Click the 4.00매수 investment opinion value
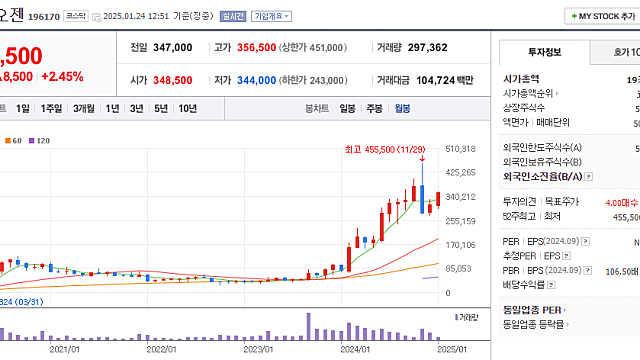This screenshot has width=640, height=360. pos(622,203)
